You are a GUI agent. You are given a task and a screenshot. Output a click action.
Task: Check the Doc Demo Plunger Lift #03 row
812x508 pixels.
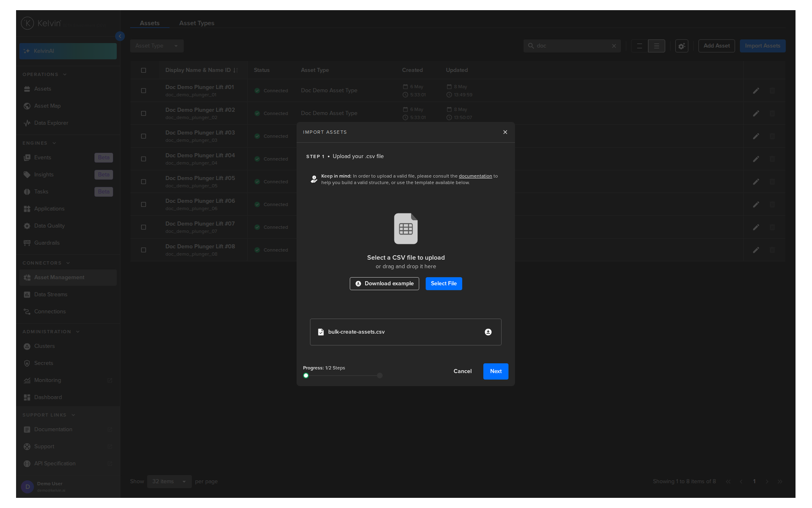[143, 136]
